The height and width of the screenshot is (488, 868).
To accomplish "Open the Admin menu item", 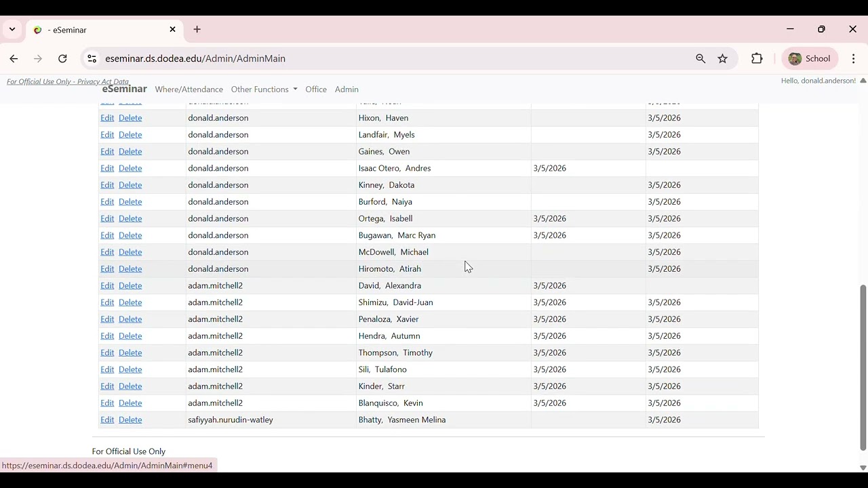I will tap(347, 89).
